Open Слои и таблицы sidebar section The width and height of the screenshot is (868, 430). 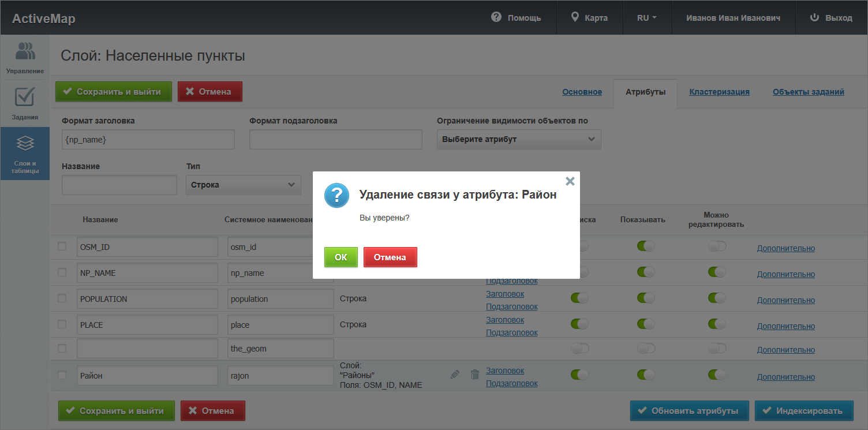(x=25, y=154)
